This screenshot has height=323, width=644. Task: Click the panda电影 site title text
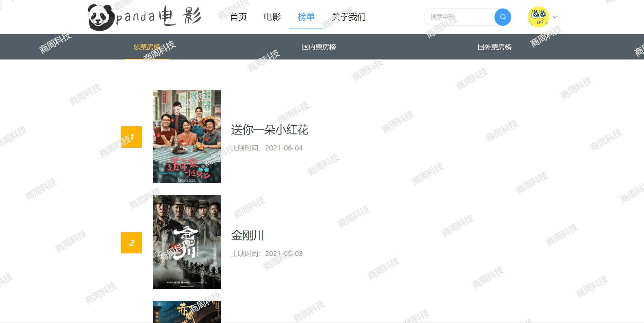(159, 16)
